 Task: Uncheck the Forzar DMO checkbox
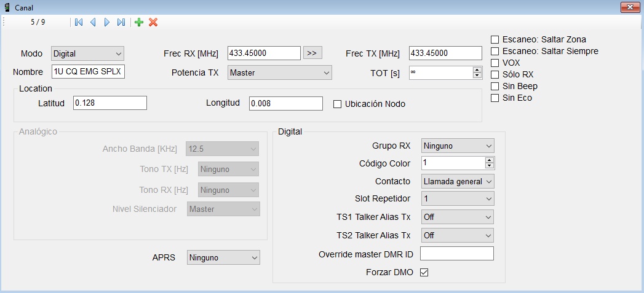(x=424, y=272)
